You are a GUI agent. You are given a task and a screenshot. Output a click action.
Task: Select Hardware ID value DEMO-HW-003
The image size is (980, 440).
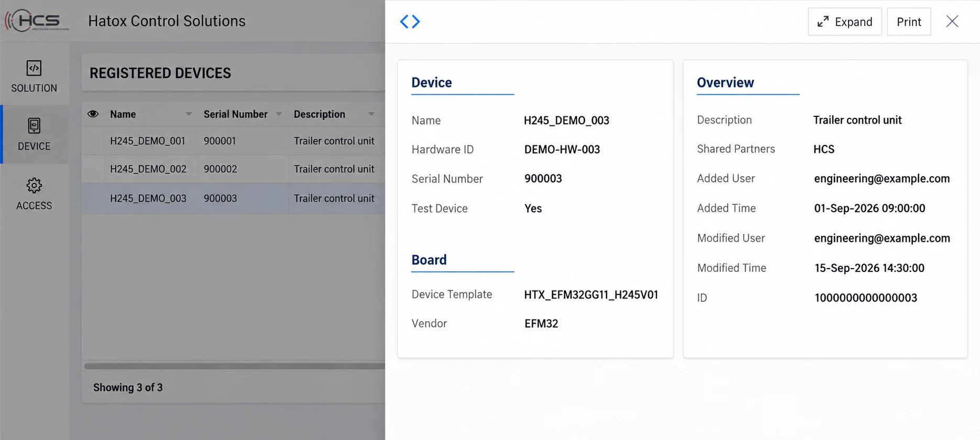562,149
